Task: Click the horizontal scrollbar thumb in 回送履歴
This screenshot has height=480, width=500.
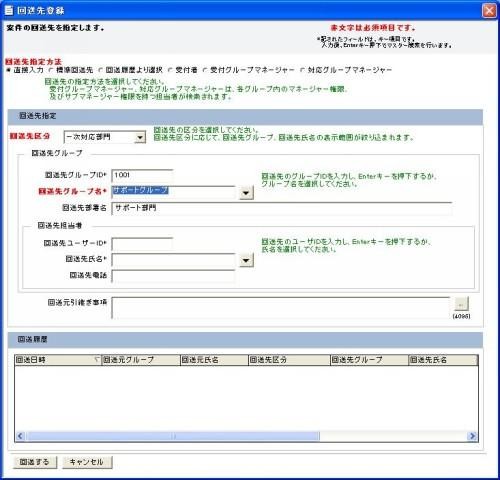Action: coord(173,436)
